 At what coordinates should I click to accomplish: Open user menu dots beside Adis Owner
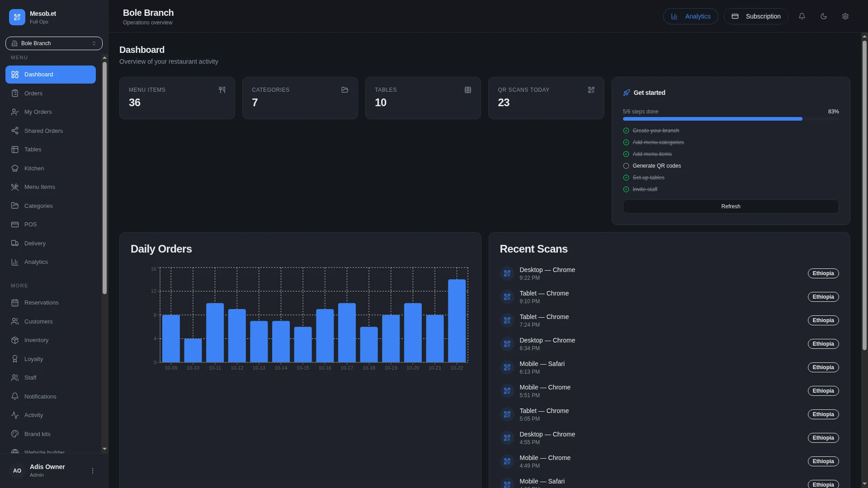pyautogui.click(x=93, y=471)
